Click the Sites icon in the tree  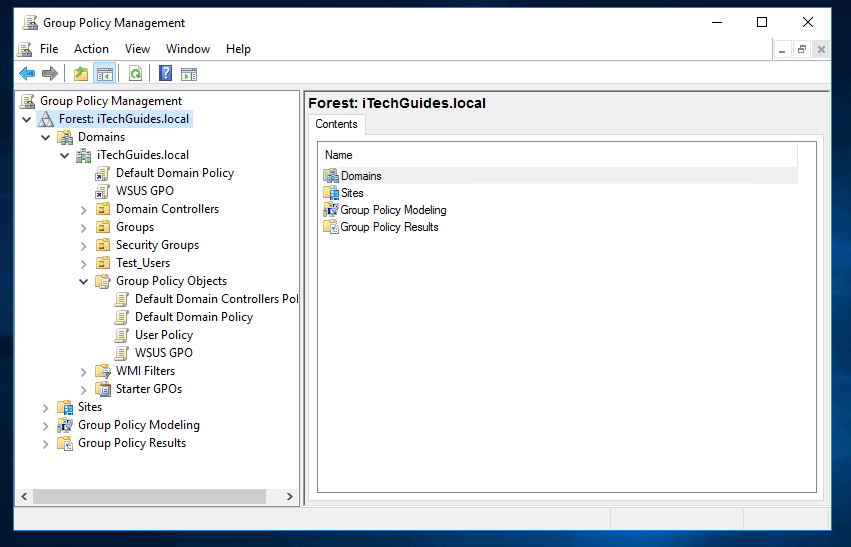click(x=65, y=407)
